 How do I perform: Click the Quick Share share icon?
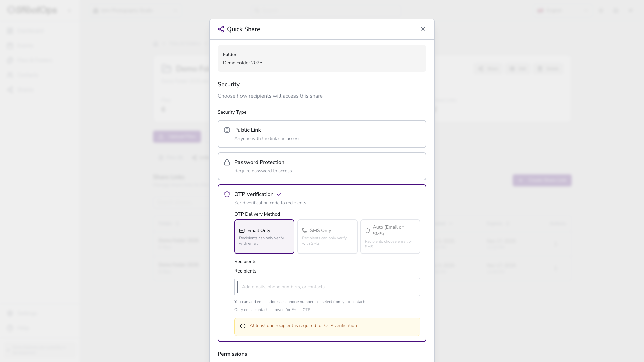[x=221, y=29]
